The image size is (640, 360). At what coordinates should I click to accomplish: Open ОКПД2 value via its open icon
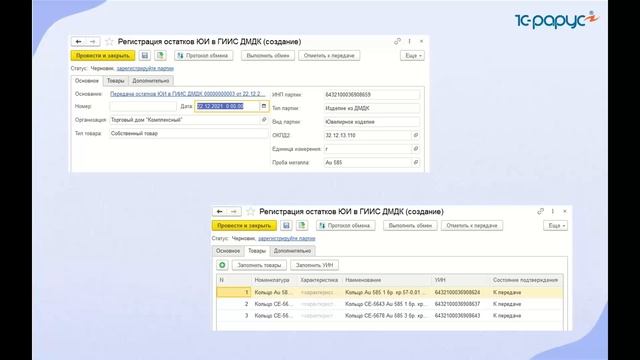click(x=416, y=135)
